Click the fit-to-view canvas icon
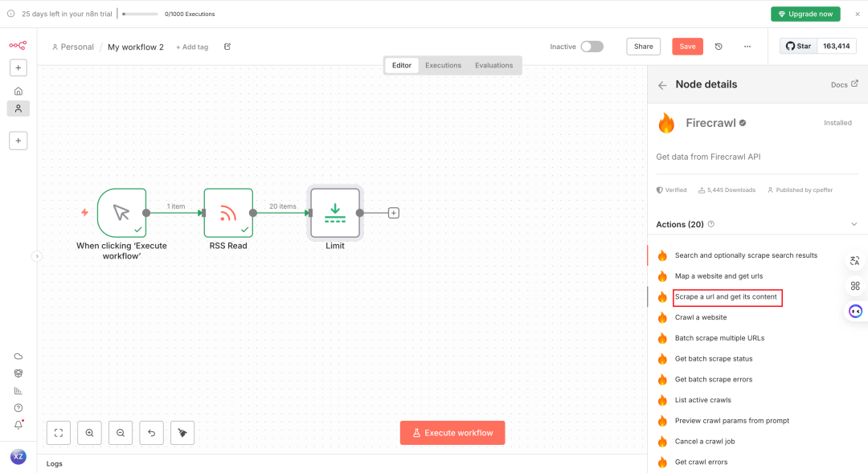The image size is (868, 473). click(x=59, y=433)
